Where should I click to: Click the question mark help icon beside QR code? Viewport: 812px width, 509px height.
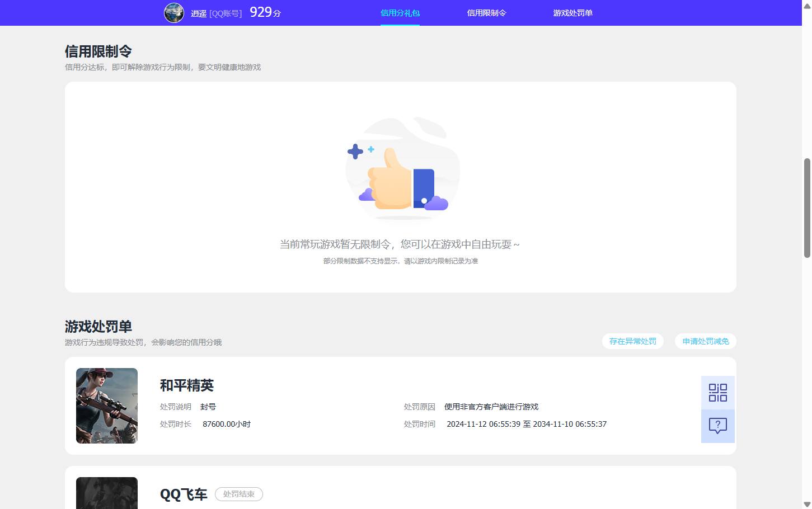tap(717, 426)
